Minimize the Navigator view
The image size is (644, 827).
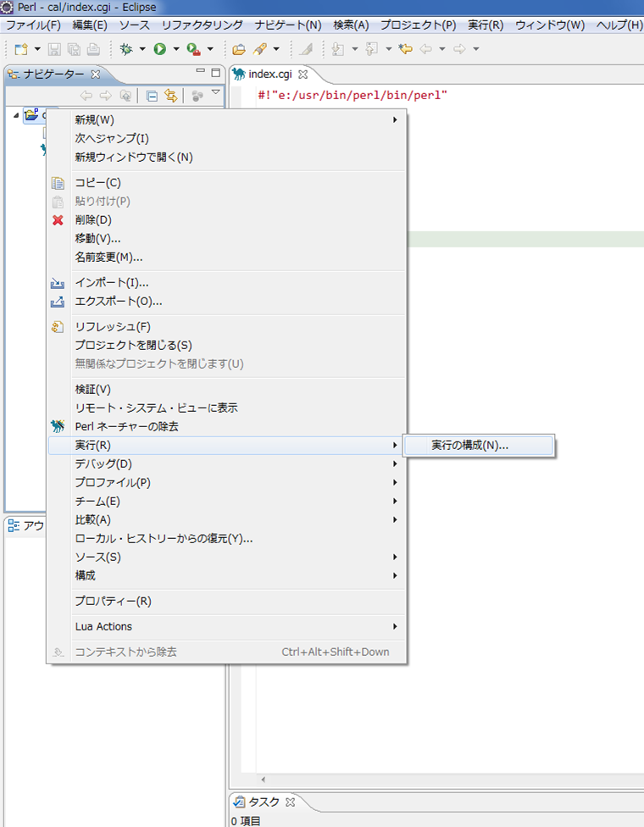[201, 71]
